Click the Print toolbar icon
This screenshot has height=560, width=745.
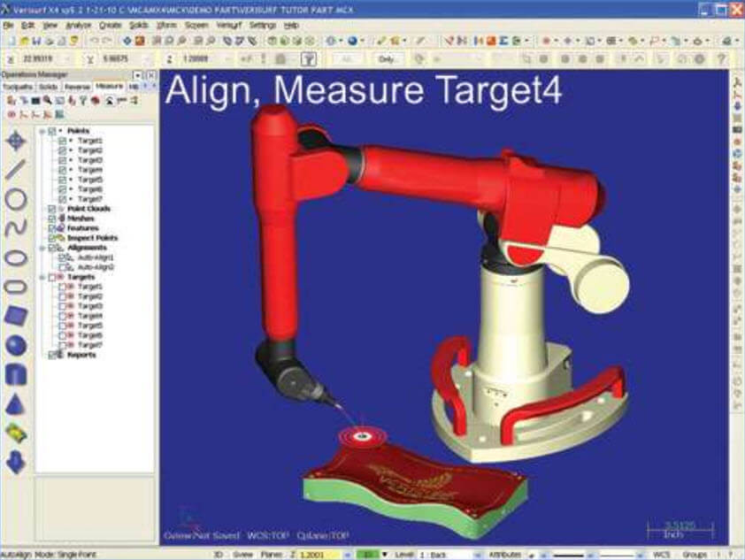tap(50, 42)
